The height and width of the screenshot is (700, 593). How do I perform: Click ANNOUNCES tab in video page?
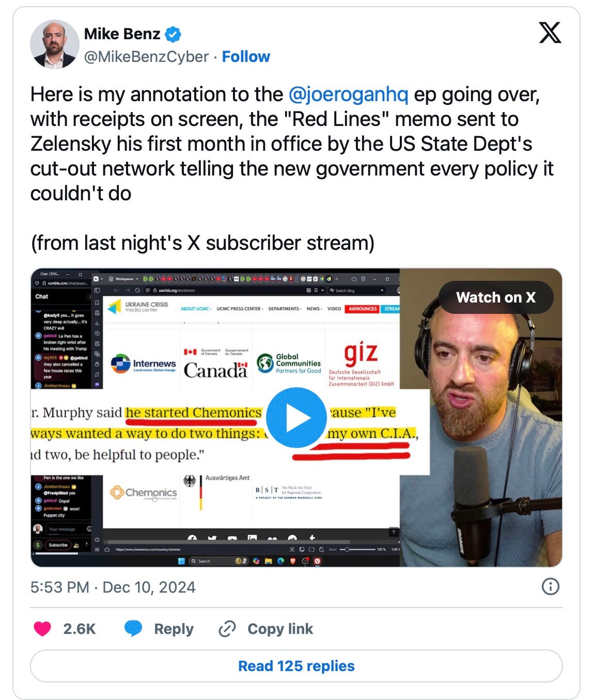363,309
